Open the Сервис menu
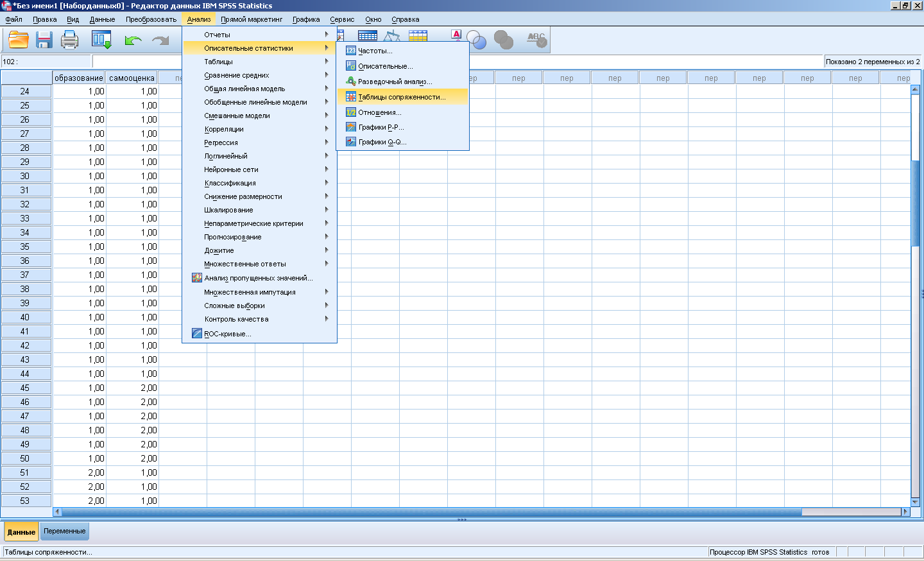 [342, 19]
